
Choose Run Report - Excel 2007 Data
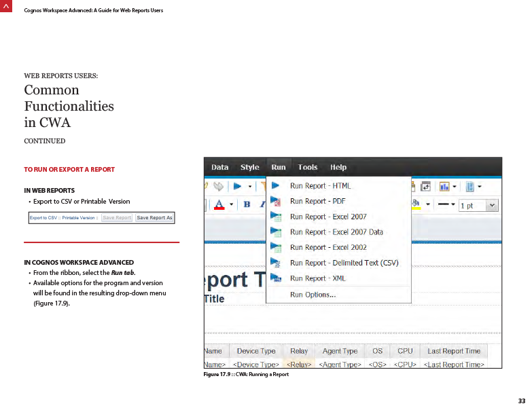(x=338, y=232)
